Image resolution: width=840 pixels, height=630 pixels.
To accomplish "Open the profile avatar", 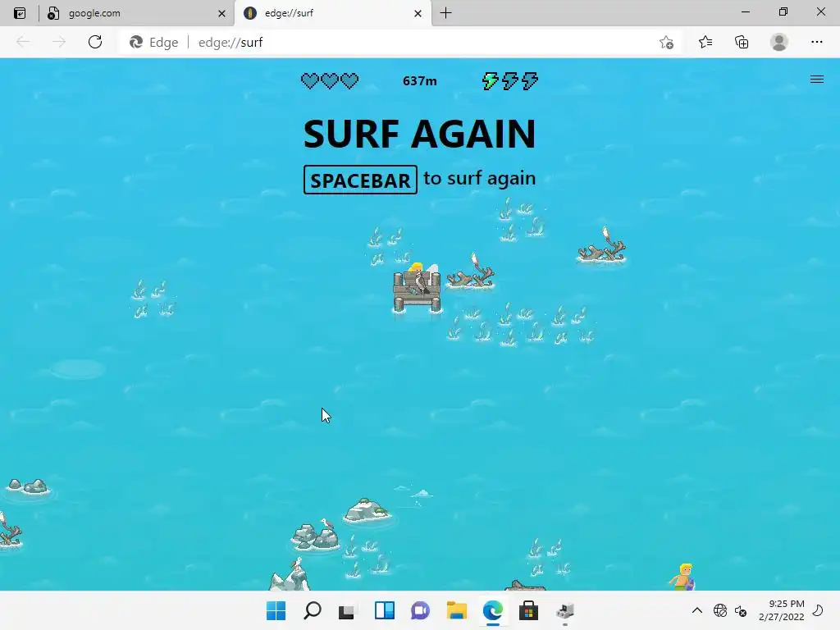I will [779, 42].
